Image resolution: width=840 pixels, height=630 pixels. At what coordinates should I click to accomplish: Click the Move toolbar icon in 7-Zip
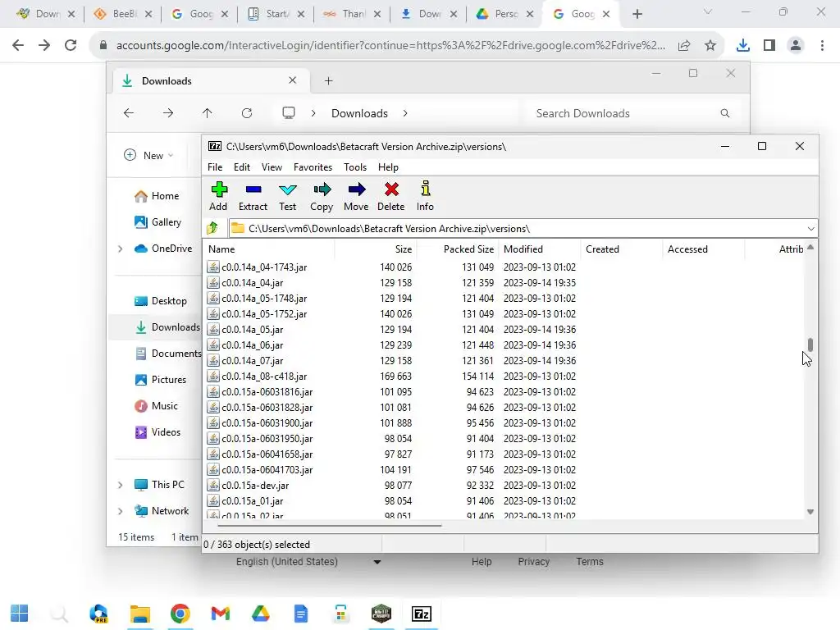pyautogui.click(x=356, y=189)
